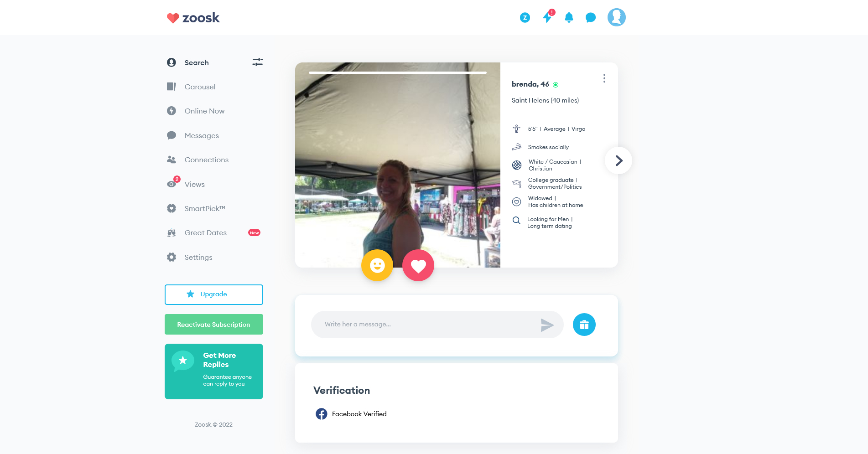The width and height of the screenshot is (868, 454).
Task: Click the photo progress bar on profile picture
Action: click(x=398, y=72)
